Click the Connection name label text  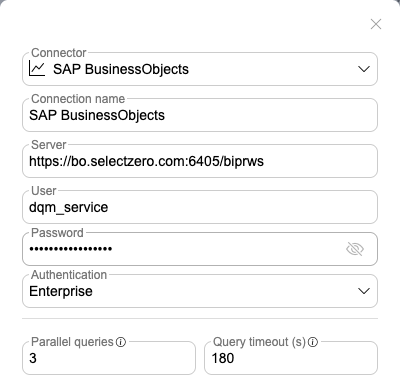(x=78, y=99)
